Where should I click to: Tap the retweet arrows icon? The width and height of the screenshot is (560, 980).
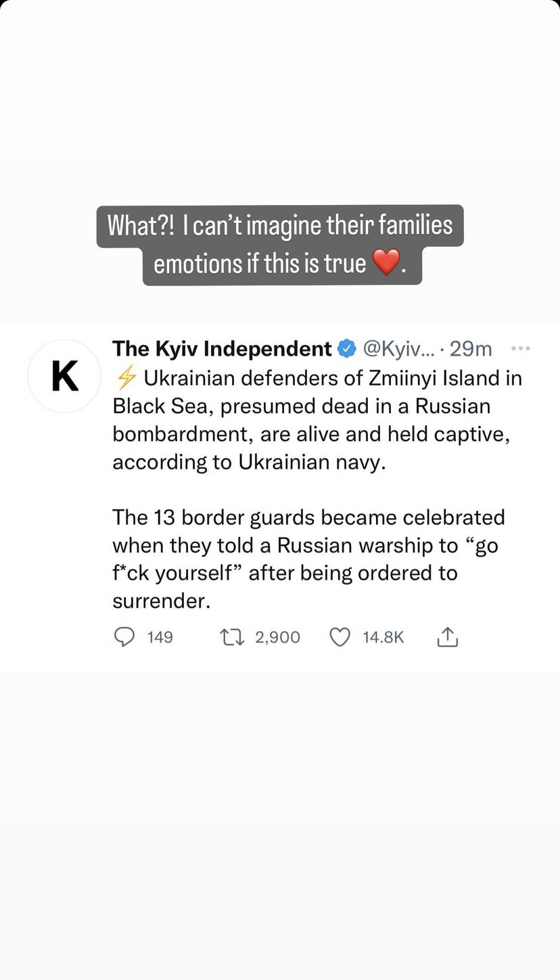coord(231,637)
